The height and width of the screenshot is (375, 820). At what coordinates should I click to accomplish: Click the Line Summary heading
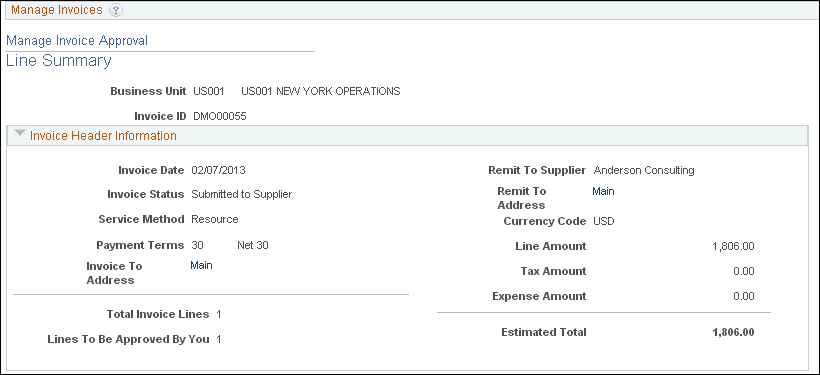tap(59, 61)
